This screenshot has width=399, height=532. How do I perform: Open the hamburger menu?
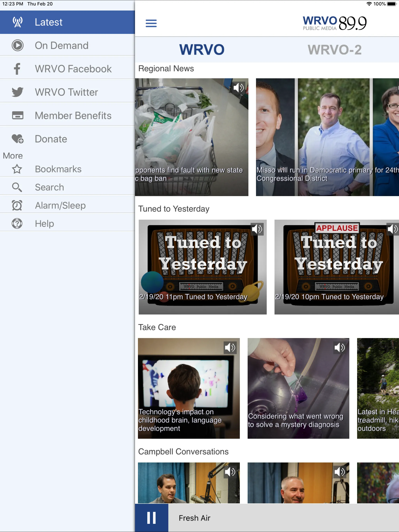coord(151,23)
